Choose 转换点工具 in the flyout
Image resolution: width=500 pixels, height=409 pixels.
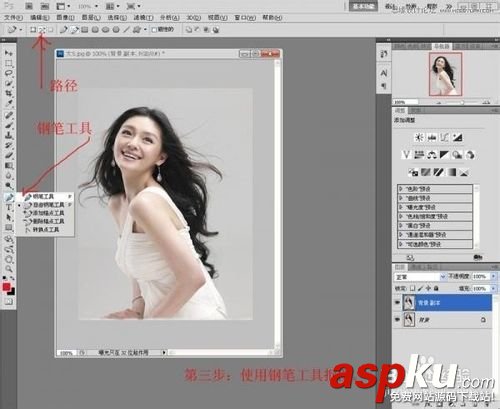[x=45, y=230]
